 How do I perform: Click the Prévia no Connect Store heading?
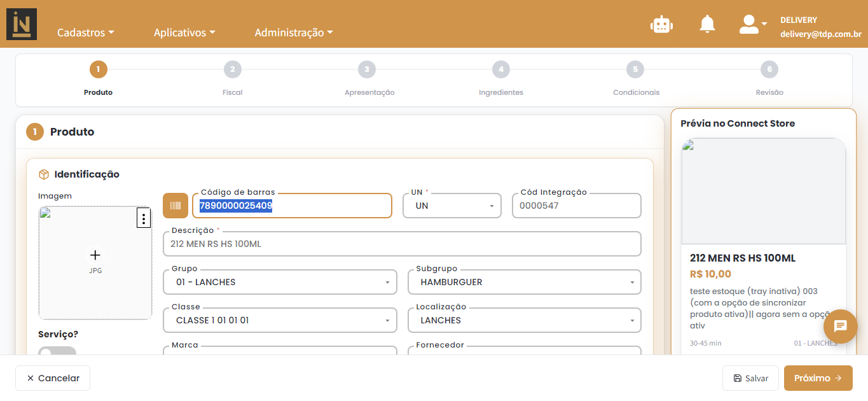[738, 123]
